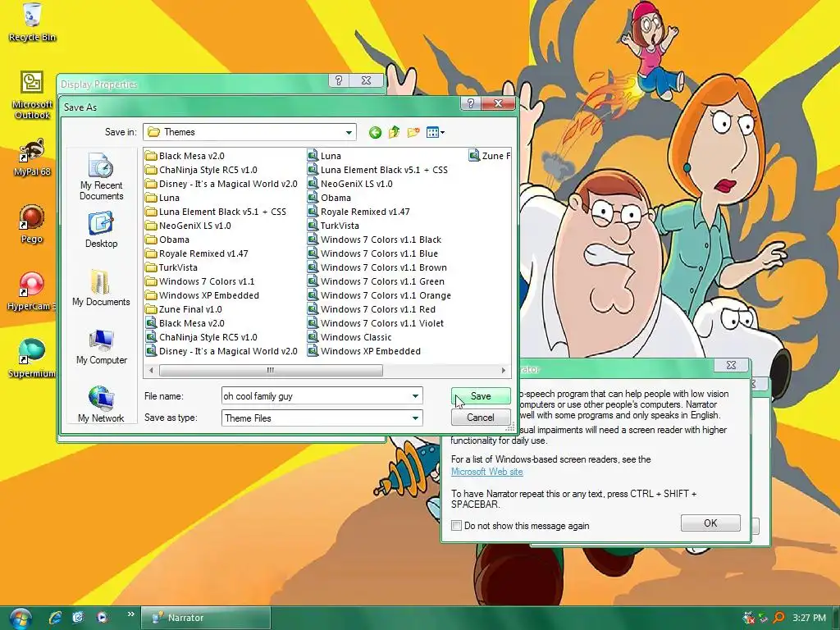840x630 pixels.
Task: Click the green Back arrow button
Action: (375, 132)
